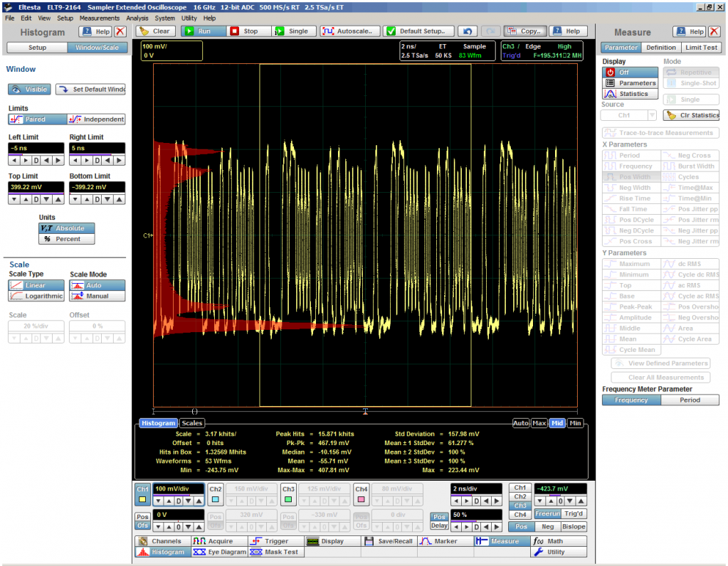
Task: Open the Analysis menu
Action: pyautogui.click(x=137, y=18)
